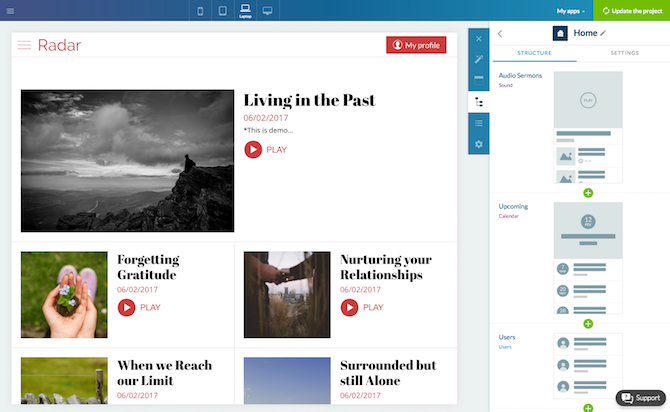The image size is (670, 412).
Task: Open the structure tree tool in sidebar
Action: [479, 102]
